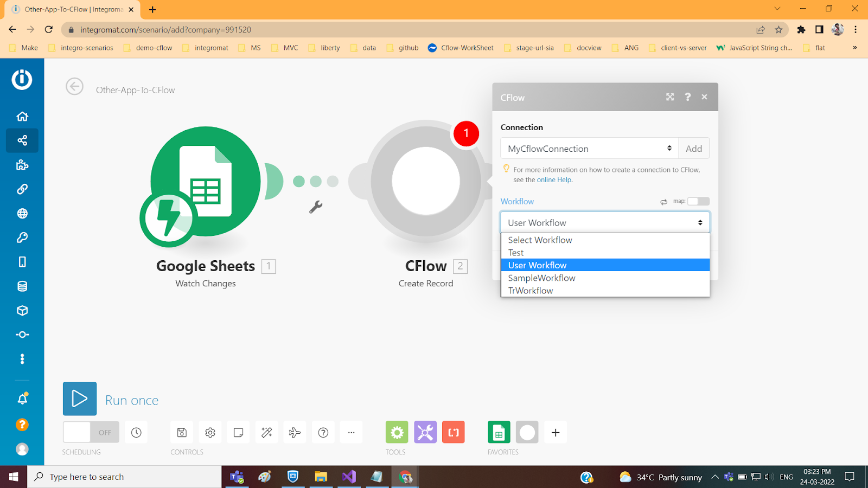Open Devices phone icon in sidebar
This screenshot has width=868, height=488.
[x=22, y=262]
